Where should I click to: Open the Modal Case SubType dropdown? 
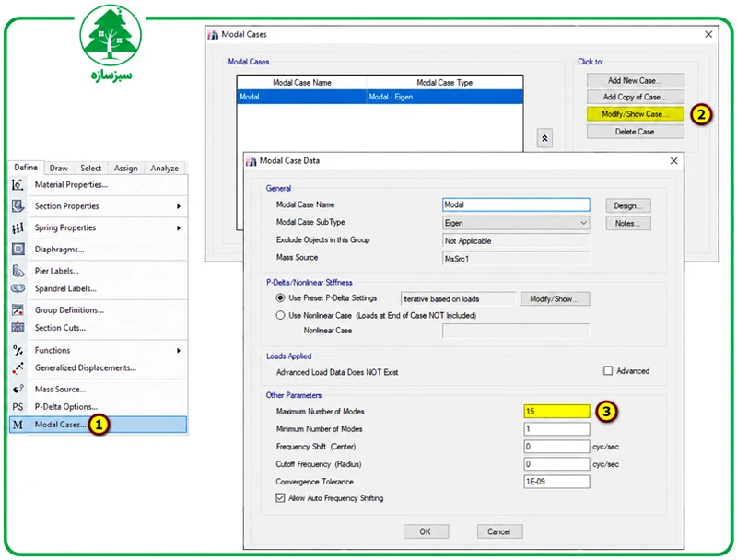(516, 223)
